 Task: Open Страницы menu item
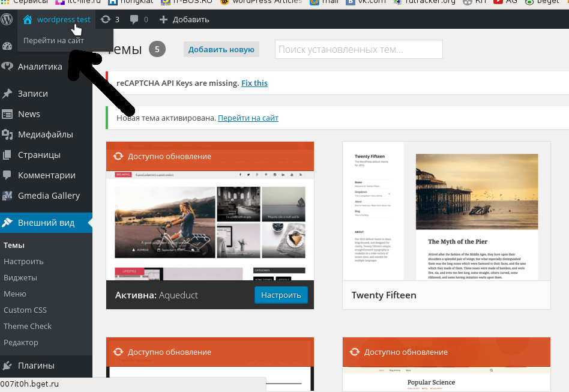(39, 155)
